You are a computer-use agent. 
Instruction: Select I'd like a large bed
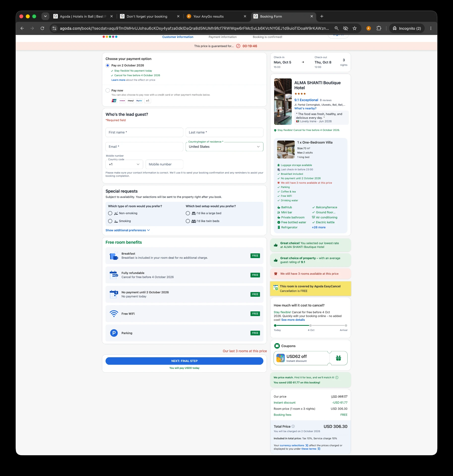[x=188, y=213]
